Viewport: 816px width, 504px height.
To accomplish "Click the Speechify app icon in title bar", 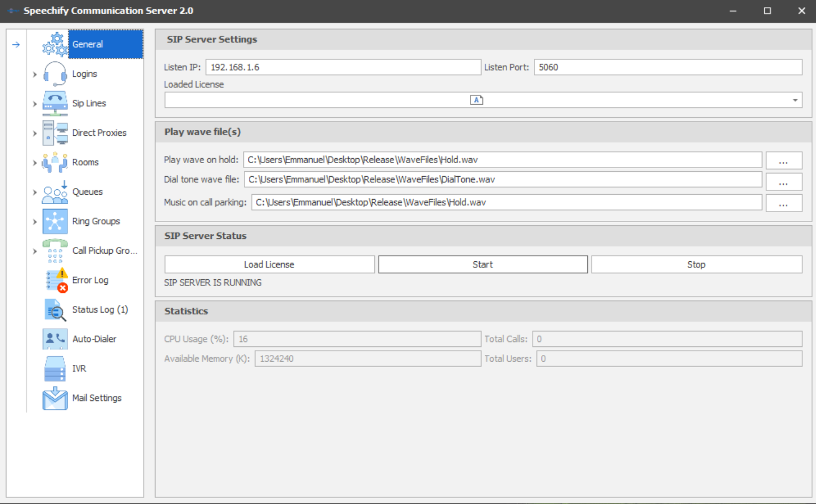I will tap(13, 11).
